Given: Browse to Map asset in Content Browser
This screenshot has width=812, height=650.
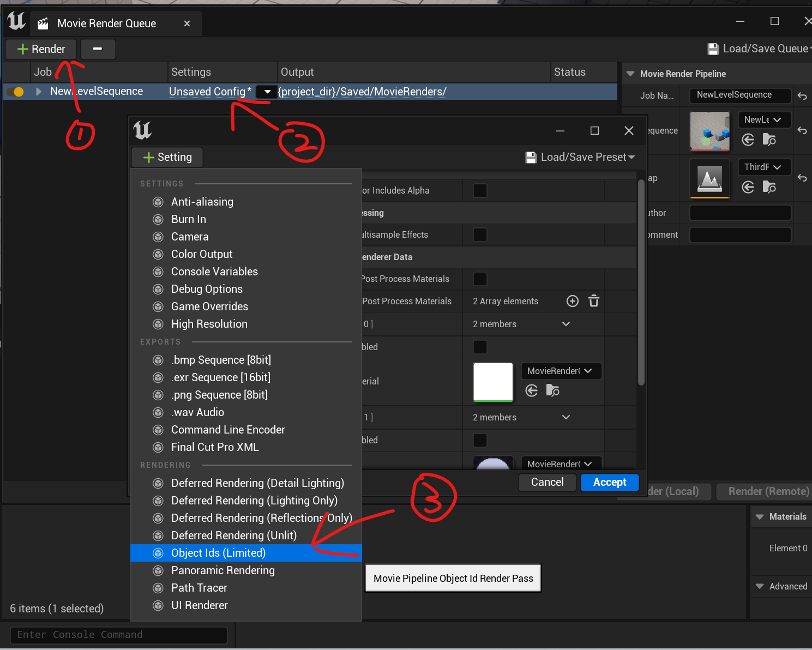Looking at the screenshot, I should point(769,187).
